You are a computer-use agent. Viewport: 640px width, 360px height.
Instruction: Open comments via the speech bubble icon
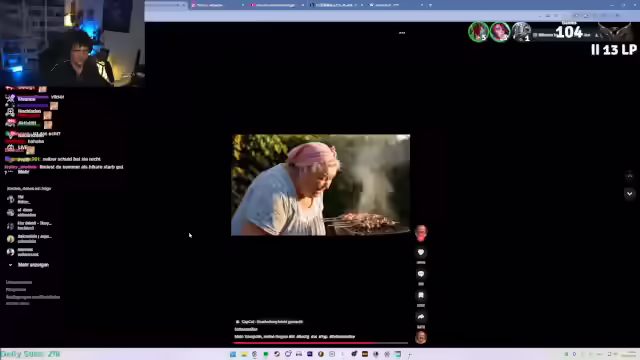click(x=421, y=274)
